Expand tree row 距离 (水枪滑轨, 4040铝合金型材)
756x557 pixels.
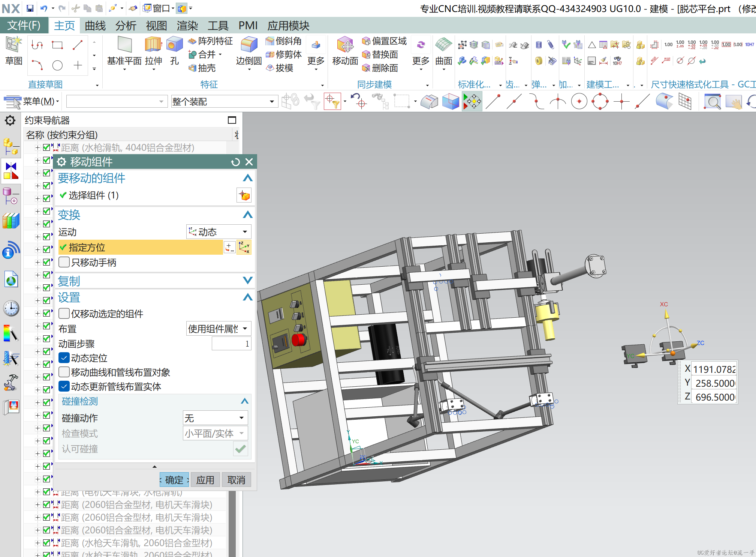click(37, 148)
